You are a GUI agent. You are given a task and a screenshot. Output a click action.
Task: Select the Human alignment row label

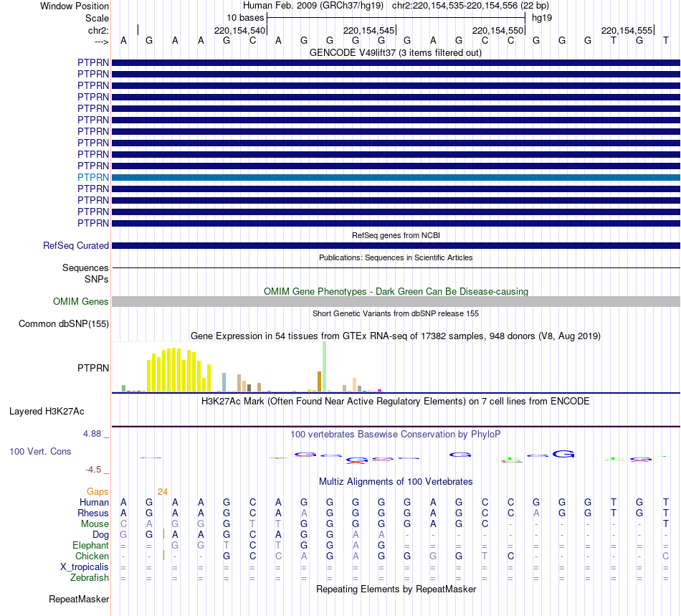point(94,502)
